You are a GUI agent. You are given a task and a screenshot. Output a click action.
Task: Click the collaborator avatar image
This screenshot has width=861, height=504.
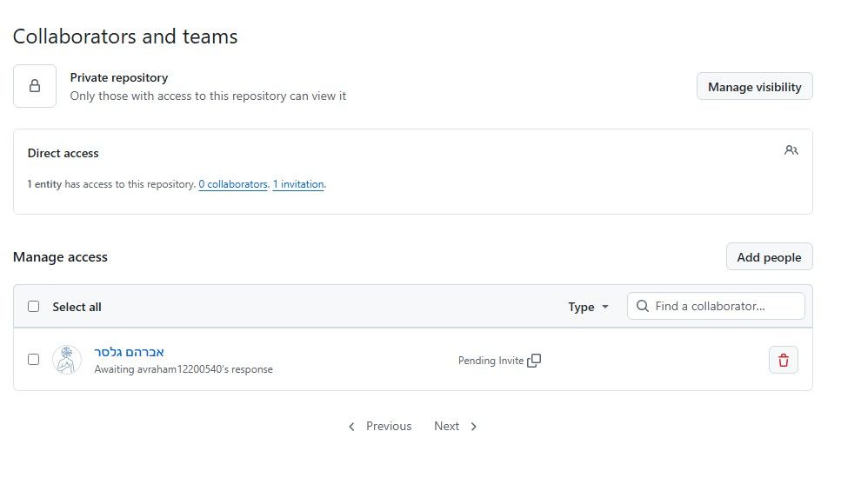(x=67, y=360)
